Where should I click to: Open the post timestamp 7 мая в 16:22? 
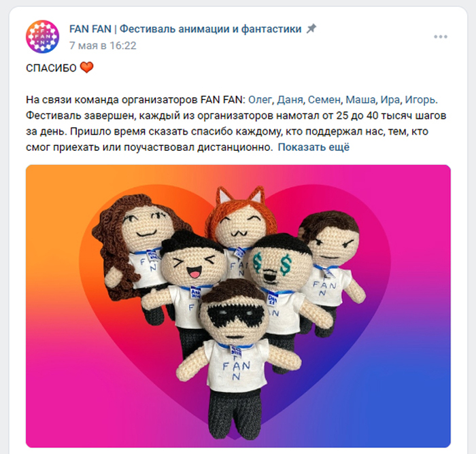point(103,46)
